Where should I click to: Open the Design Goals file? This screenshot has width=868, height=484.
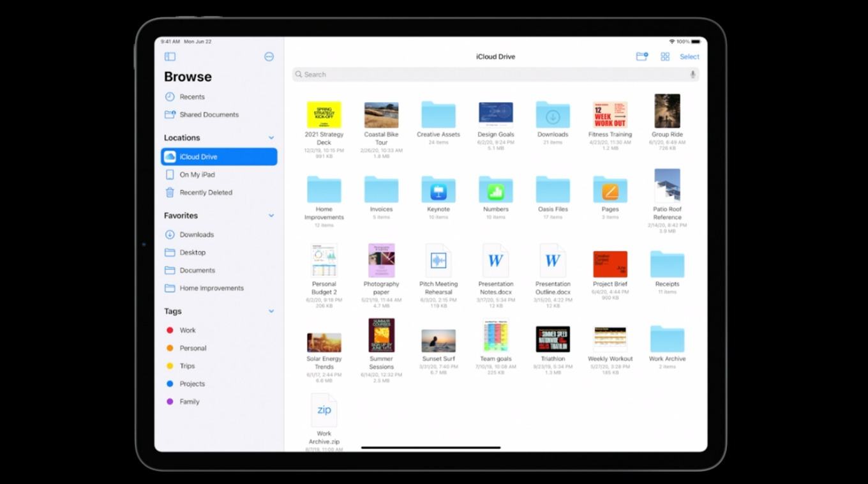click(x=496, y=114)
